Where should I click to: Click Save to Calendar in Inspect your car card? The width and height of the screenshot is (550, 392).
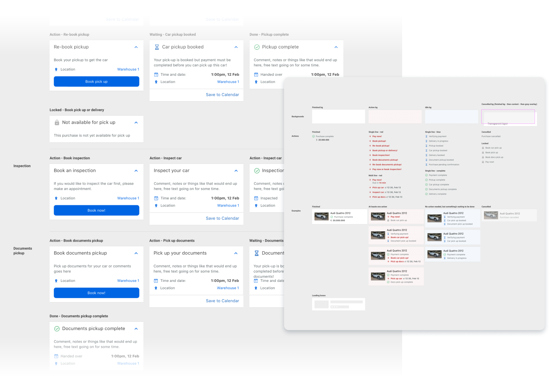[x=222, y=218]
